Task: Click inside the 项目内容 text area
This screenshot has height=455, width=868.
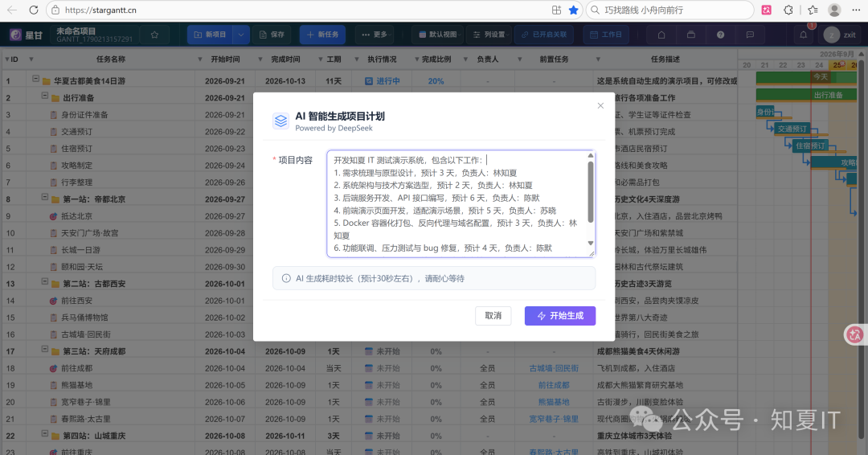Action: (461, 203)
